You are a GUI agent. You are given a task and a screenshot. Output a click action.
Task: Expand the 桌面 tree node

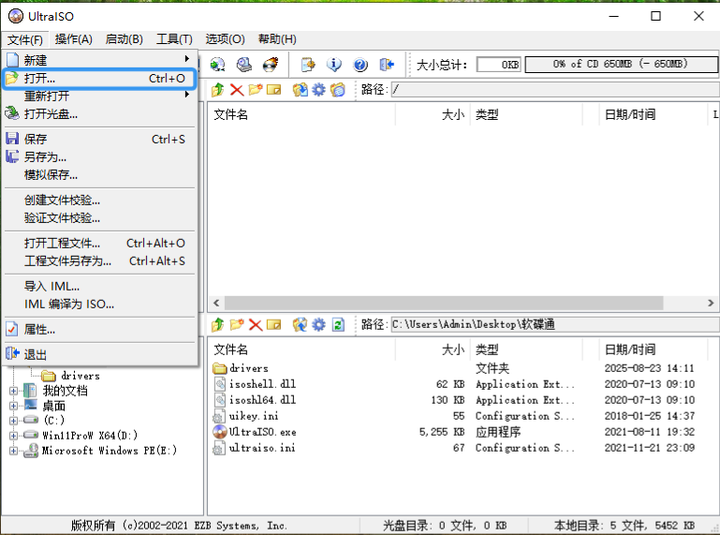[x=13, y=406]
